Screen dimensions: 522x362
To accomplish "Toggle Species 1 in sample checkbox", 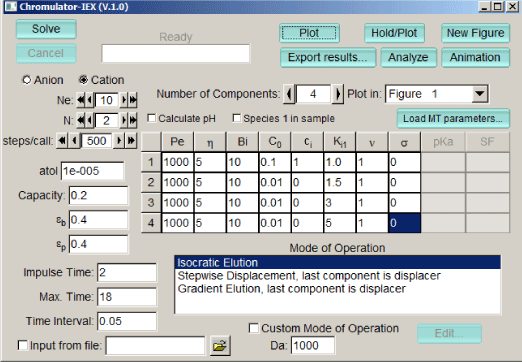I will (x=237, y=118).
